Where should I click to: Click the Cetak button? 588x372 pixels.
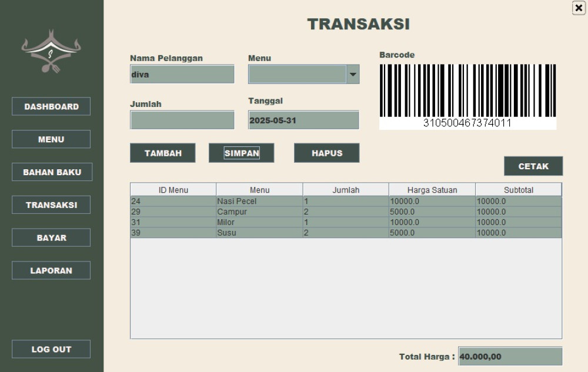tap(533, 166)
